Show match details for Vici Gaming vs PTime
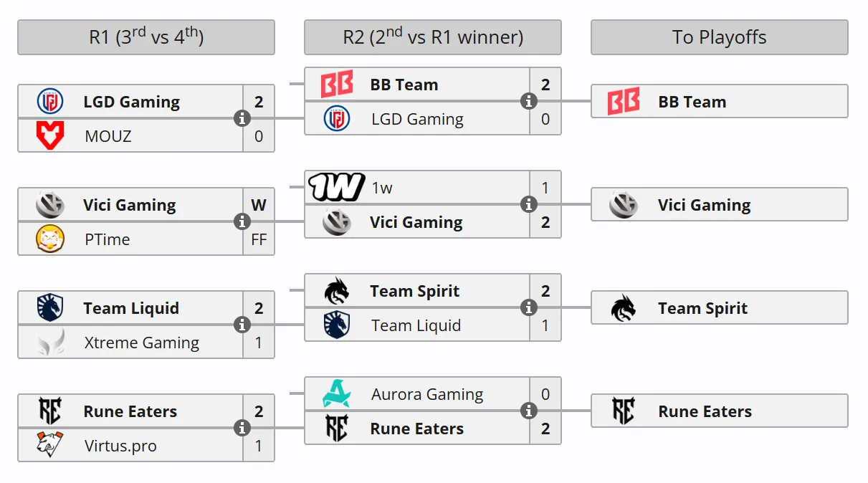The image size is (868, 483). [x=242, y=221]
